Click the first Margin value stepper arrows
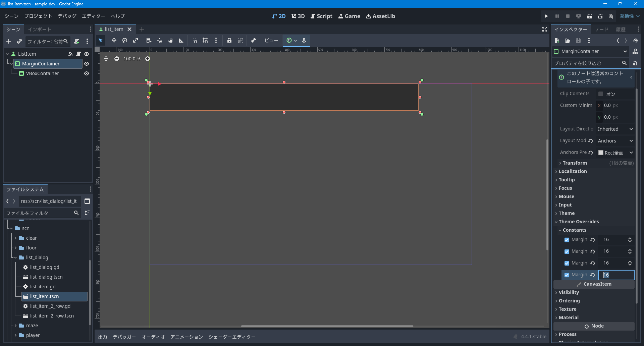Image resolution: width=644 pixels, height=346 pixels. coord(630,240)
